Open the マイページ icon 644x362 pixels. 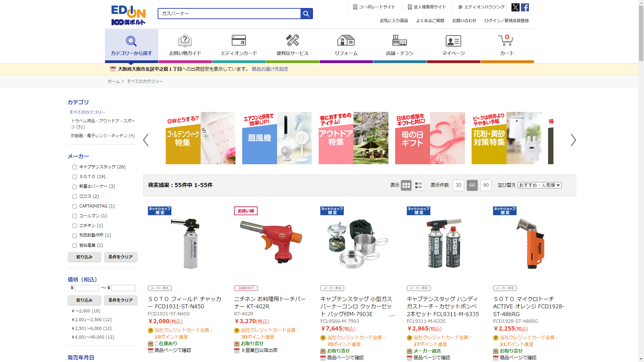coord(453,41)
